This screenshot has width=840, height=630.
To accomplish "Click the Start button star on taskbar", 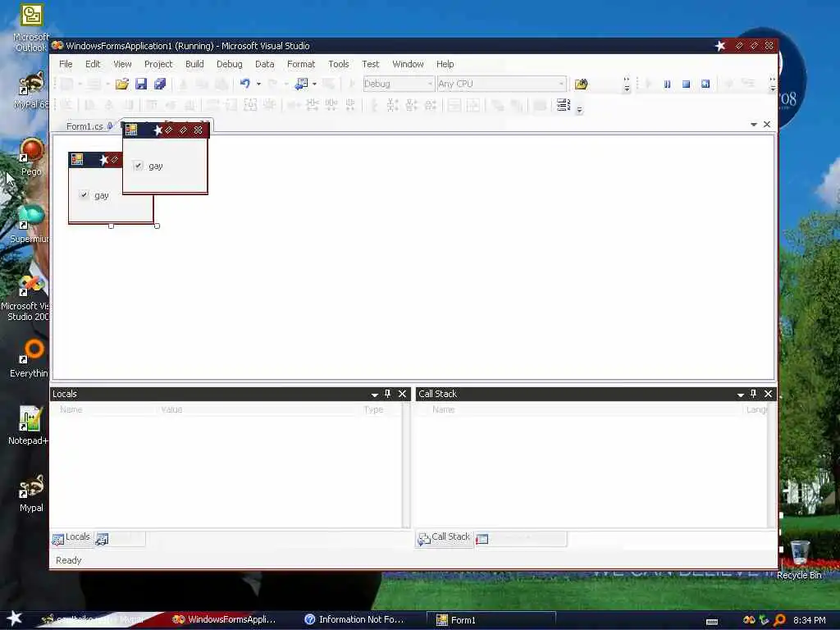I will pos(15,619).
